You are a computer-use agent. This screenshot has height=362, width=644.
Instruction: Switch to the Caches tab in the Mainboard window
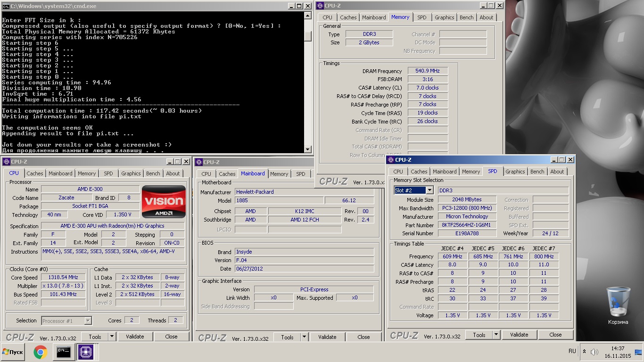(x=227, y=174)
